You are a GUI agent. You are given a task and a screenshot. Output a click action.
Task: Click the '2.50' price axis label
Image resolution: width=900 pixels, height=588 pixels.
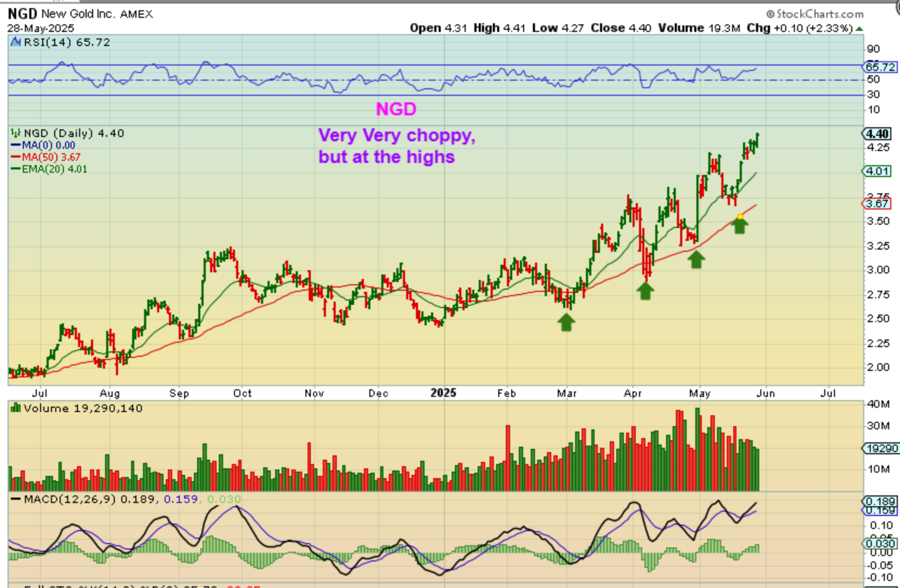pos(878,318)
